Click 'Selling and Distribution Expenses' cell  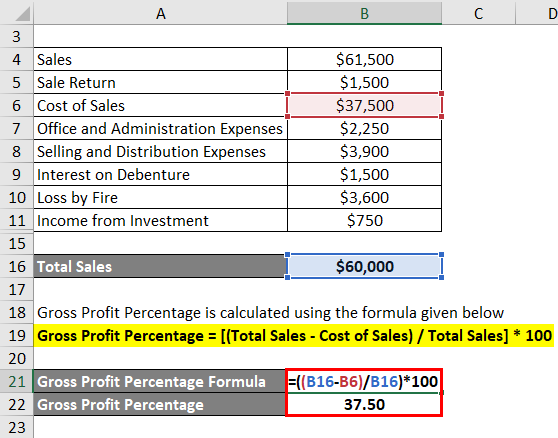tap(160, 152)
